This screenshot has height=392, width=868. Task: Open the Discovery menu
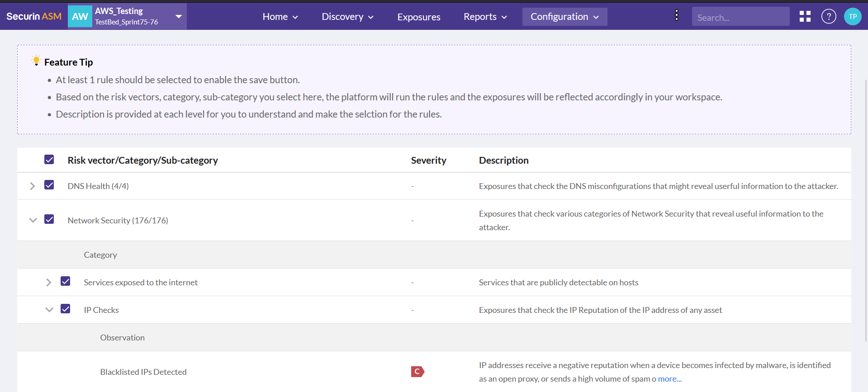[x=347, y=17]
